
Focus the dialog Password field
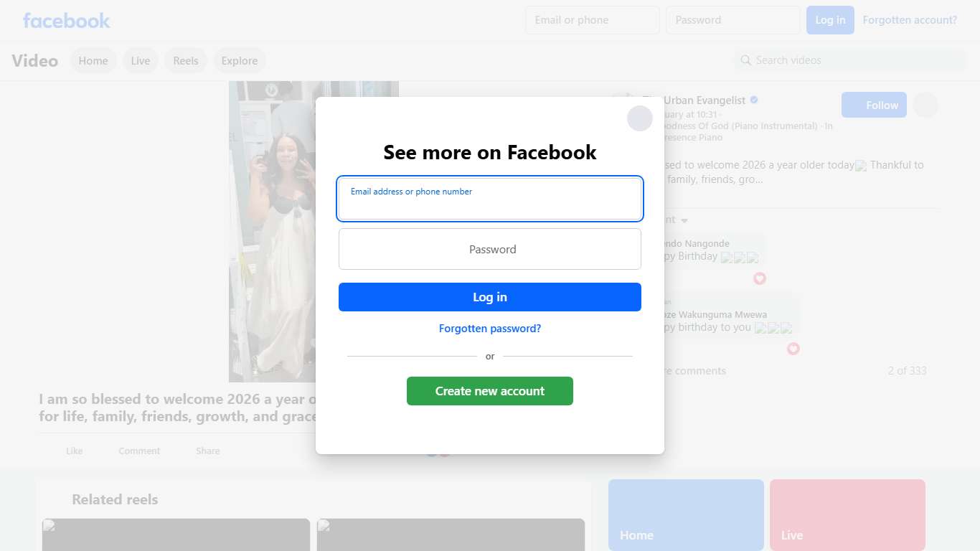point(490,249)
